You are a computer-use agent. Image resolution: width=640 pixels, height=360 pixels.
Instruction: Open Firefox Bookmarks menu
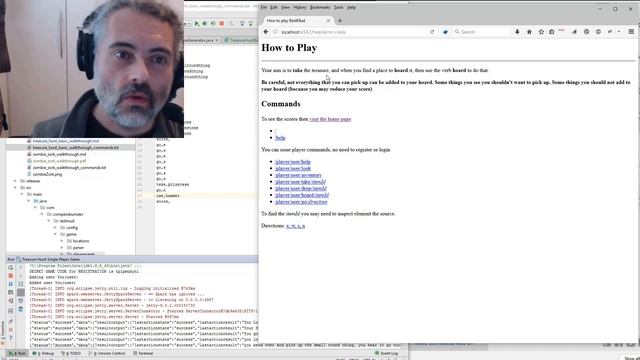coord(320,7)
